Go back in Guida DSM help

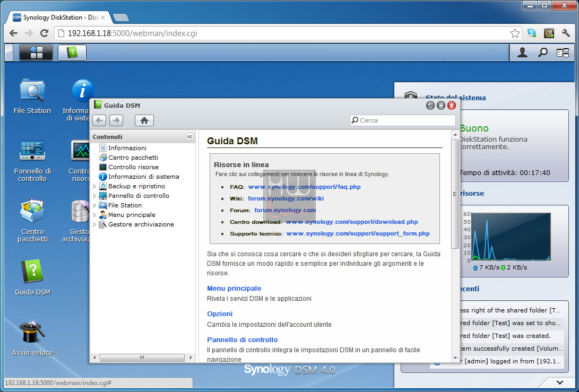point(99,120)
